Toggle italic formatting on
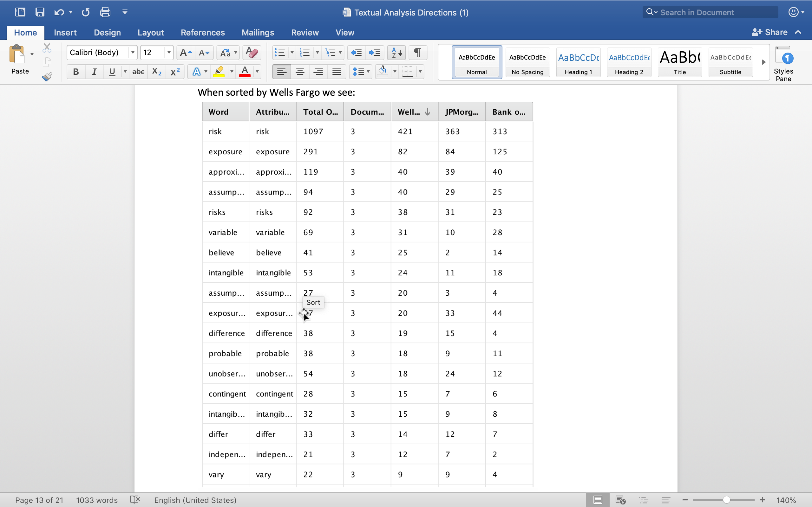Screen dimensions: 812x507 (x=94, y=71)
